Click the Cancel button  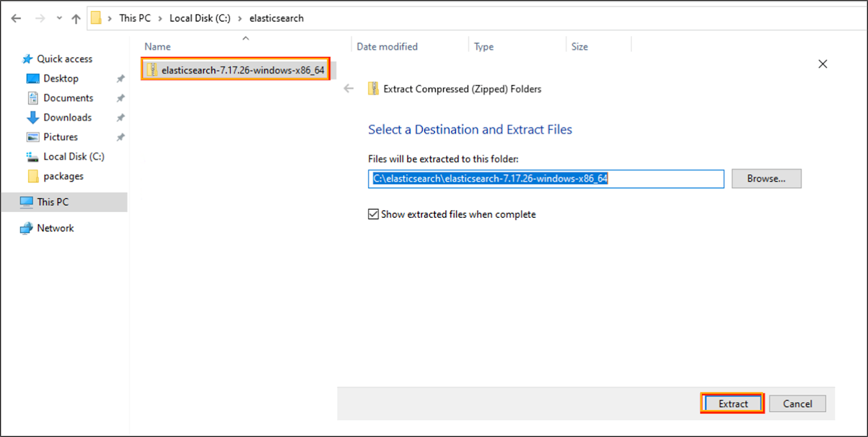[797, 403]
